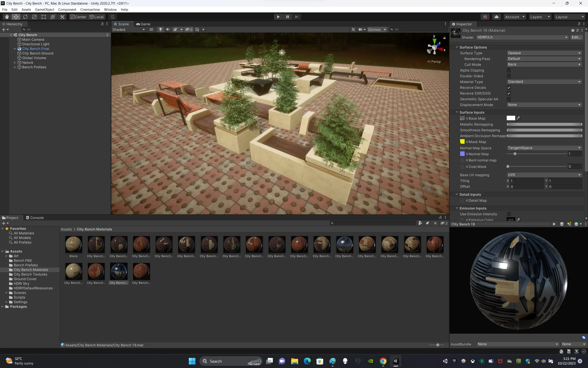The image size is (588, 368).
Task: Toggle grid snapping icon in toolbar
Action: coord(113,17)
